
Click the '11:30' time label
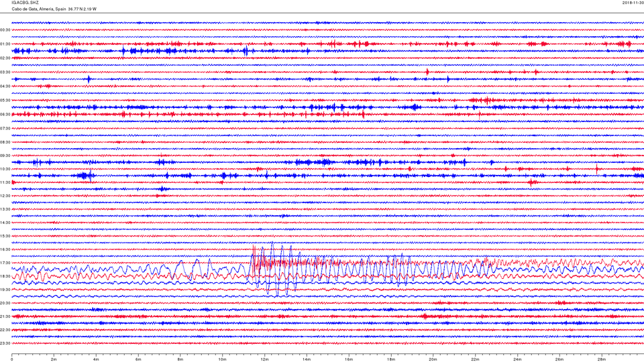(x=5, y=182)
